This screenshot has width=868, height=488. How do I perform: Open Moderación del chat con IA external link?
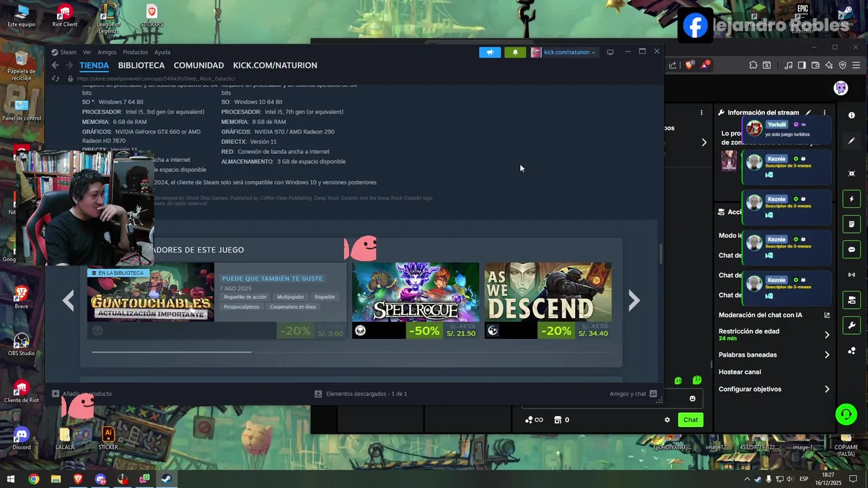(x=827, y=315)
